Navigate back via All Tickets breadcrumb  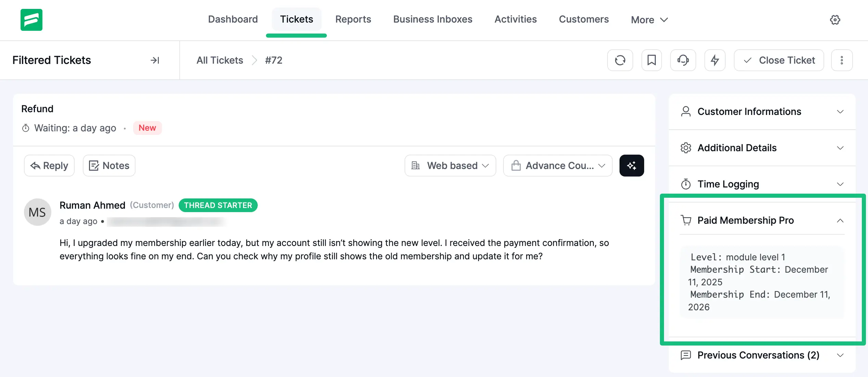click(219, 60)
